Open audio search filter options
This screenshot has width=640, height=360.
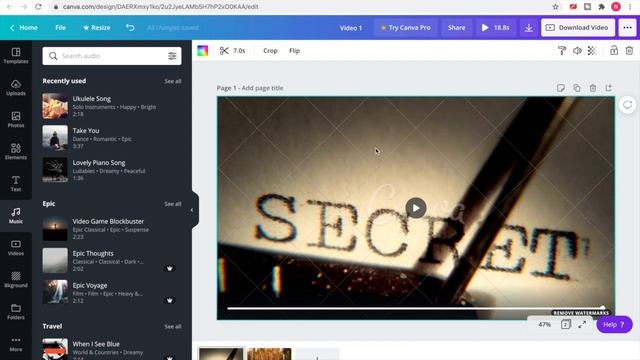172,56
